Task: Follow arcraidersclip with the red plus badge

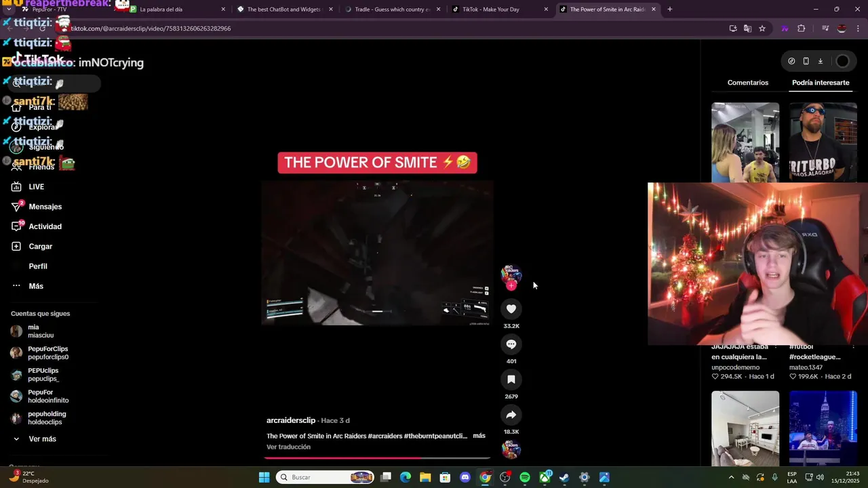Action: coord(511,286)
